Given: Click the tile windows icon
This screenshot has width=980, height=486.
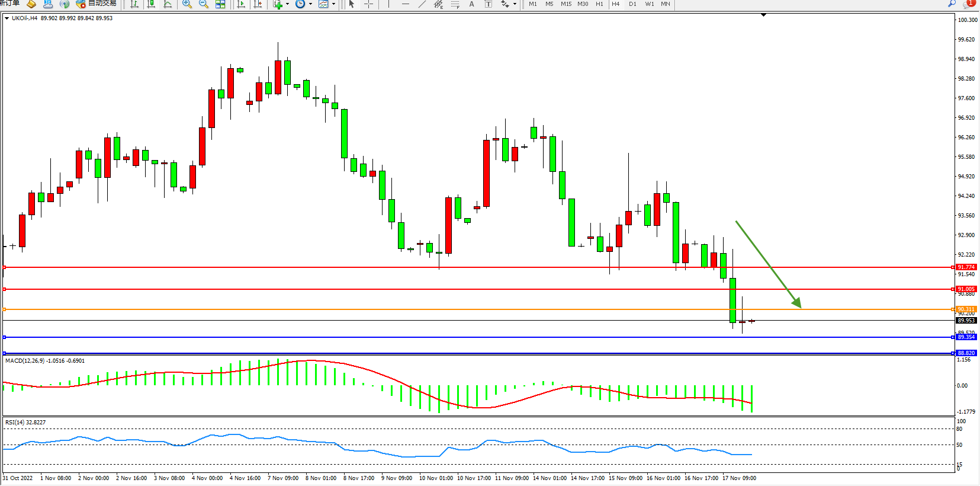Looking at the screenshot, I should pos(220,4).
